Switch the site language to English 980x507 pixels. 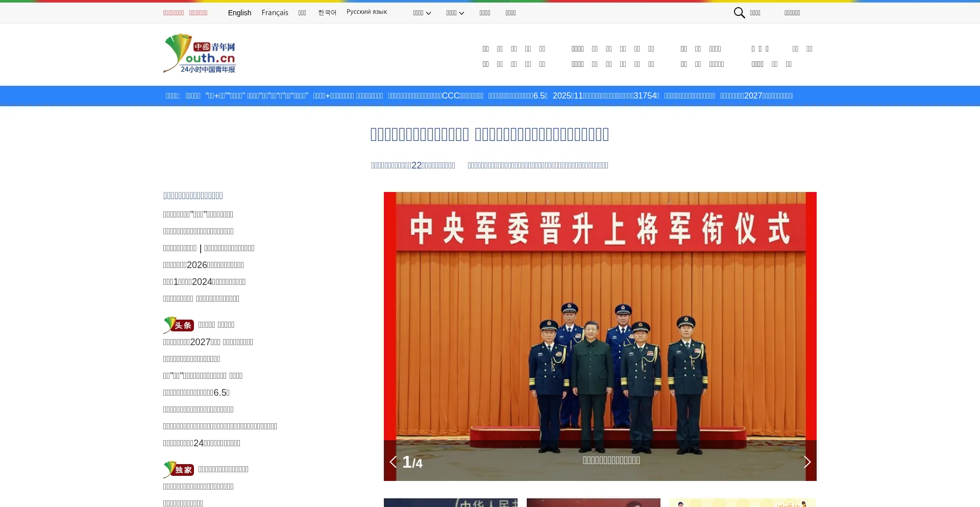coord(239,13)
